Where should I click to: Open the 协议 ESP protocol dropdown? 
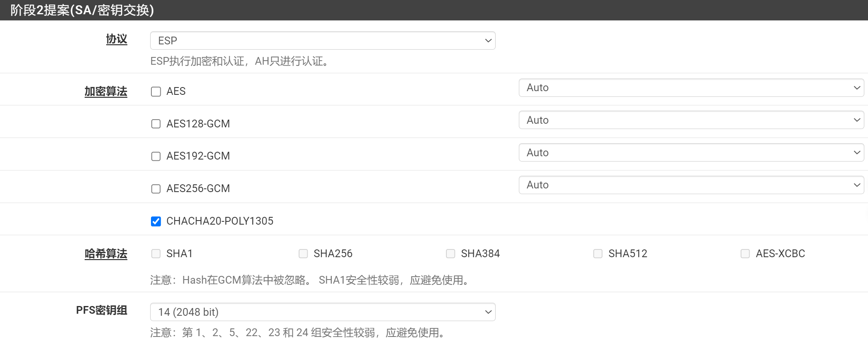click(x=322, y=41)
